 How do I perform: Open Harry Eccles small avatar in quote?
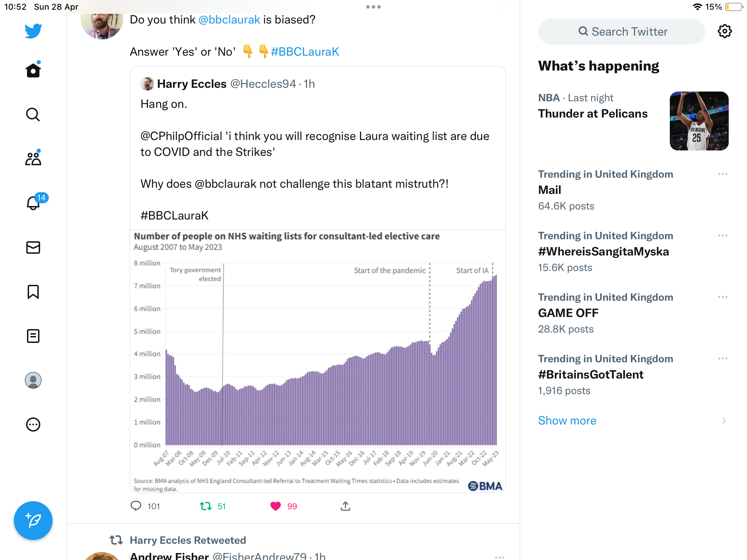(147, 84)
